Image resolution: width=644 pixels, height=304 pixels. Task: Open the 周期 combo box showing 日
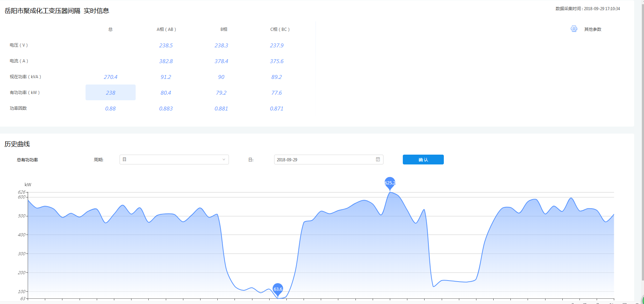pos(174,160)
